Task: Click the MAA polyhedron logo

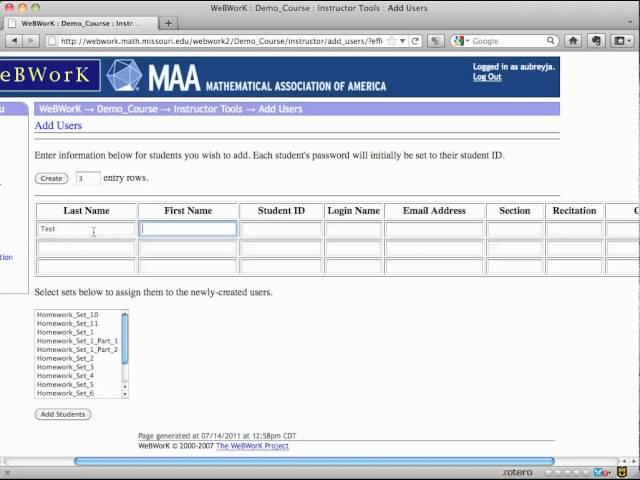Action: click(124, 76)
